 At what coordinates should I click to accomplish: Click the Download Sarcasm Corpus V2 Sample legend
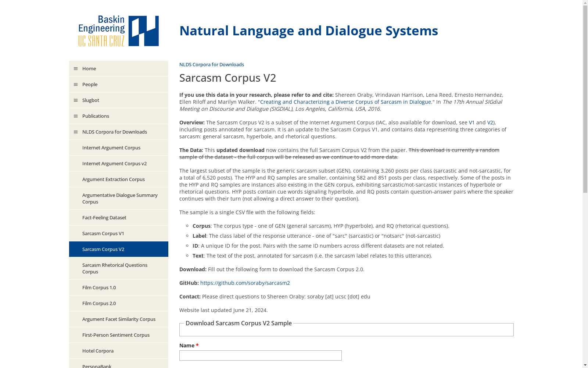click(239, 323)
